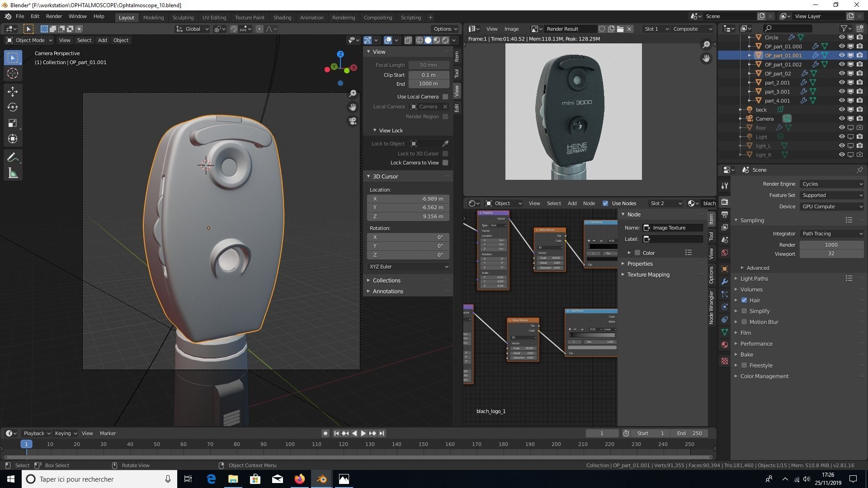Enable Lock Camera to View checkbox
Screen dimensions: 868x488
pyautogui.click(x=445, y=163)
